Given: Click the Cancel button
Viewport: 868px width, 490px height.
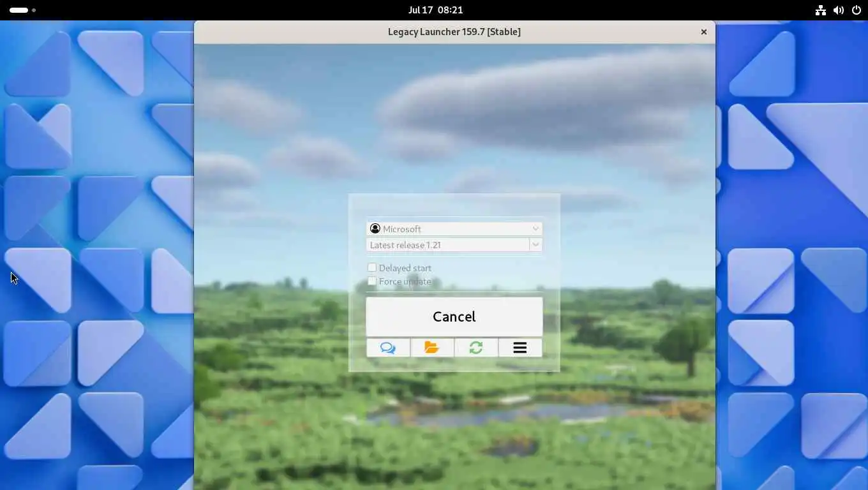Looking at the screenshot, I should [x=454, y=316].
